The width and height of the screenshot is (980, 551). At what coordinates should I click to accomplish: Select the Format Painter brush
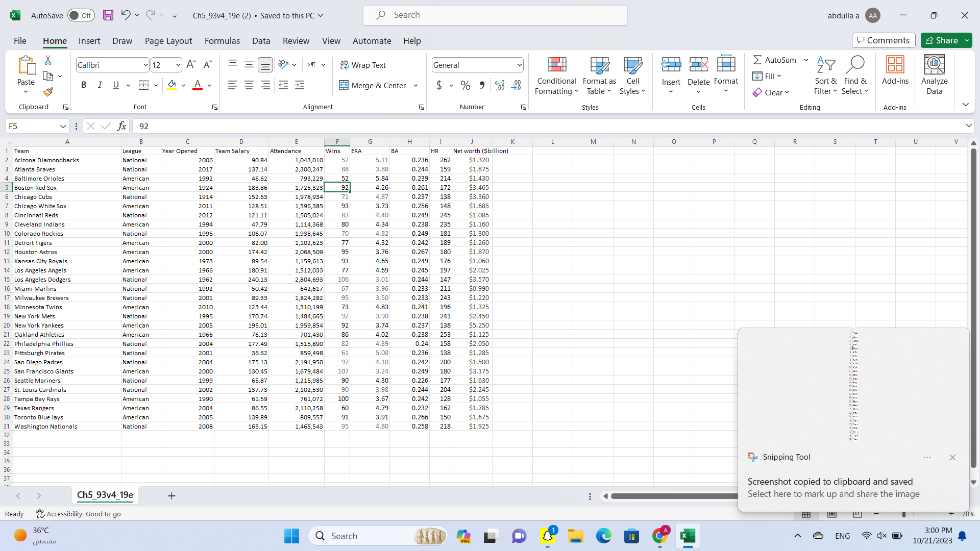click(x=48, y=92)
